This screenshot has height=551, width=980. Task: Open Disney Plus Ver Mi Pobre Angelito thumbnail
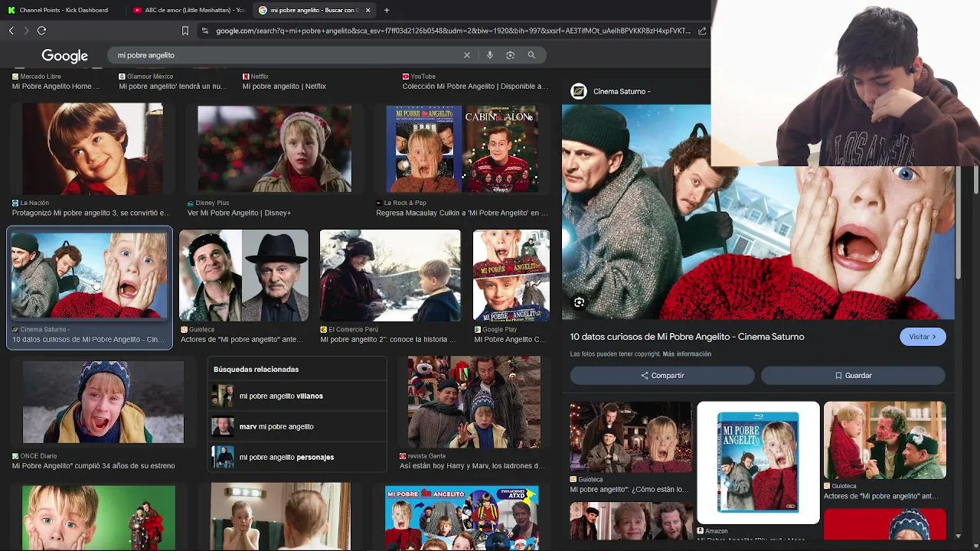[x=274, y=149]
